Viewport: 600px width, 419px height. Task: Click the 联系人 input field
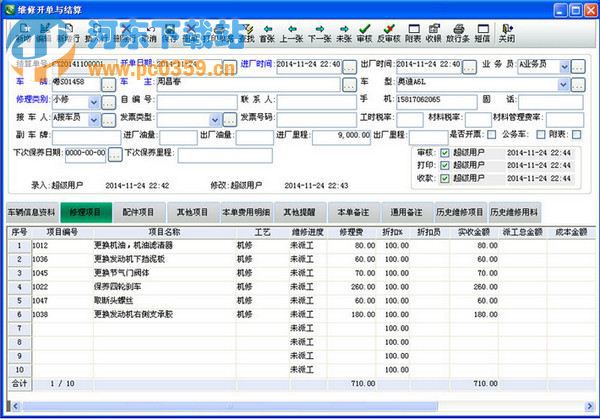[316, 102]
